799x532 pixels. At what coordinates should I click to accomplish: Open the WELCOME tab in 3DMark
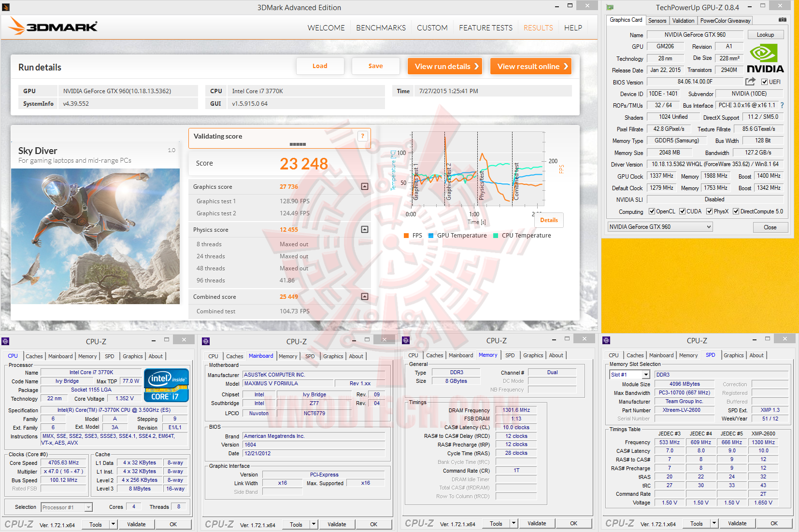[326, 28]
